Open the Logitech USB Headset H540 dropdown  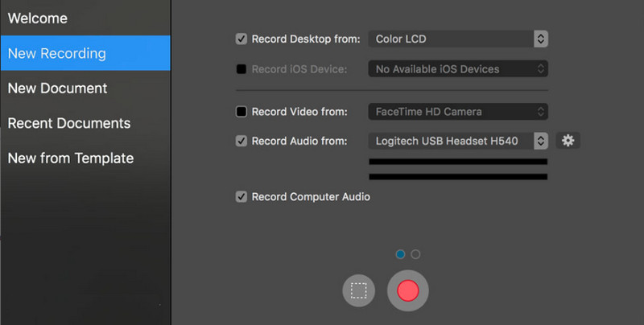(458, 141)
